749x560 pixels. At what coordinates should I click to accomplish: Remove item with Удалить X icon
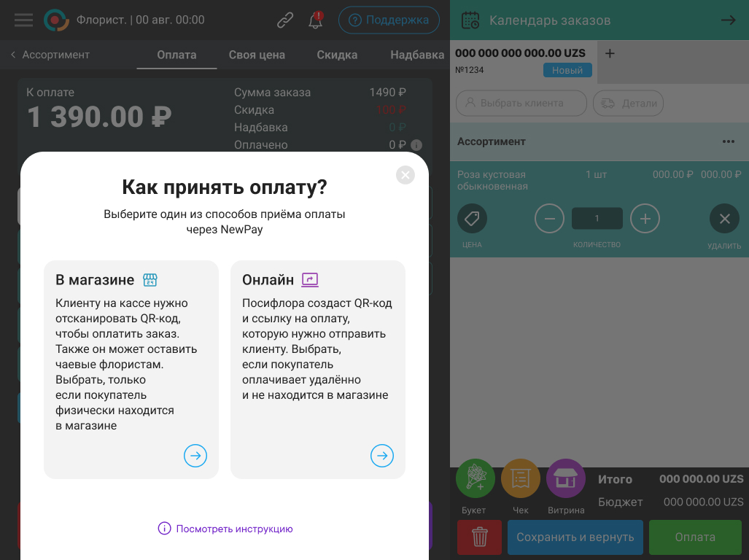click(725, 219)
